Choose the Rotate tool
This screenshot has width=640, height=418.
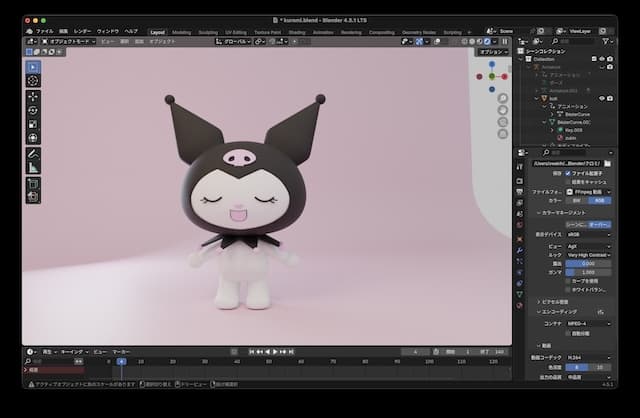(33, 110)
